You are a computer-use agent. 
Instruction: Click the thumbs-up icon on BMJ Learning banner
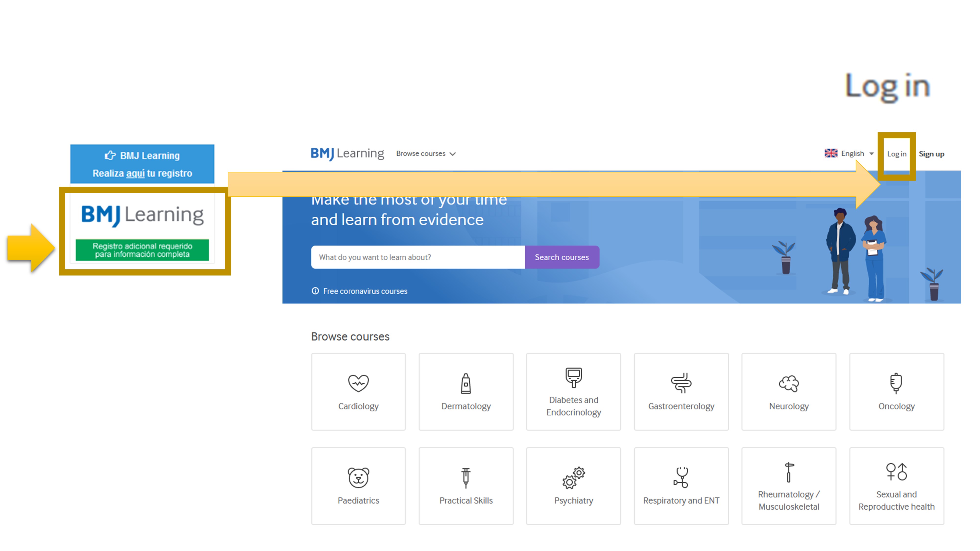point(110,155)
